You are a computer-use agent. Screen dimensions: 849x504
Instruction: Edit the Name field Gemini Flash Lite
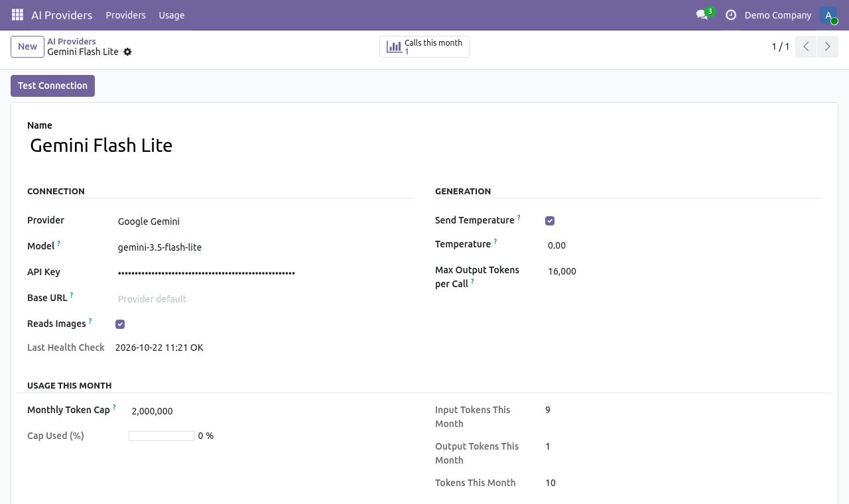pos(424,145)
